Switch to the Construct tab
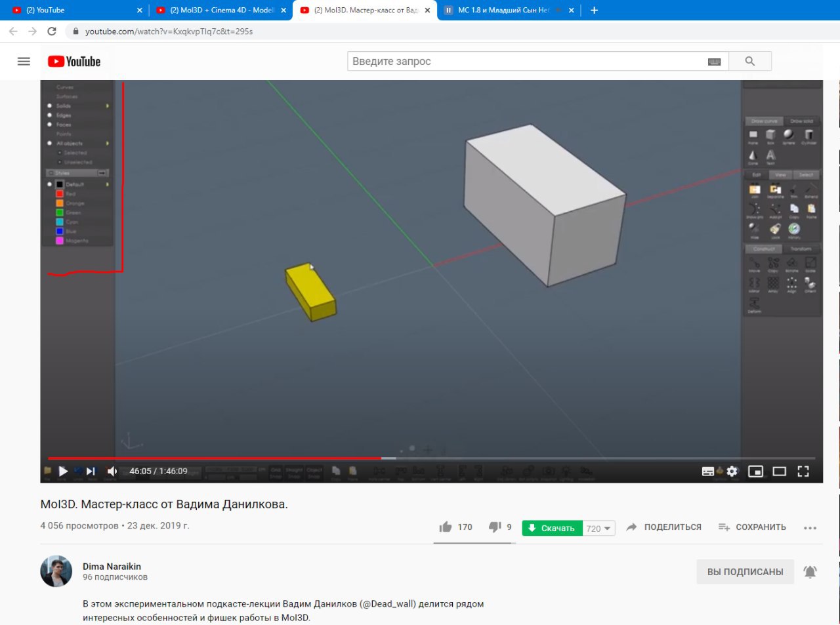Viewport: 840px width, 625px height. click(765, 249)
